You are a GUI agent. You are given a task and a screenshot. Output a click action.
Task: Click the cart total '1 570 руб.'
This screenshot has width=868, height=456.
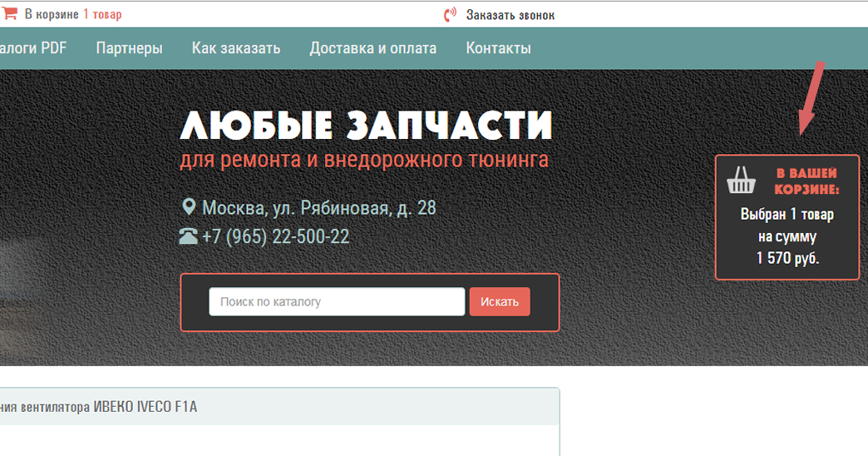(787, 258)
